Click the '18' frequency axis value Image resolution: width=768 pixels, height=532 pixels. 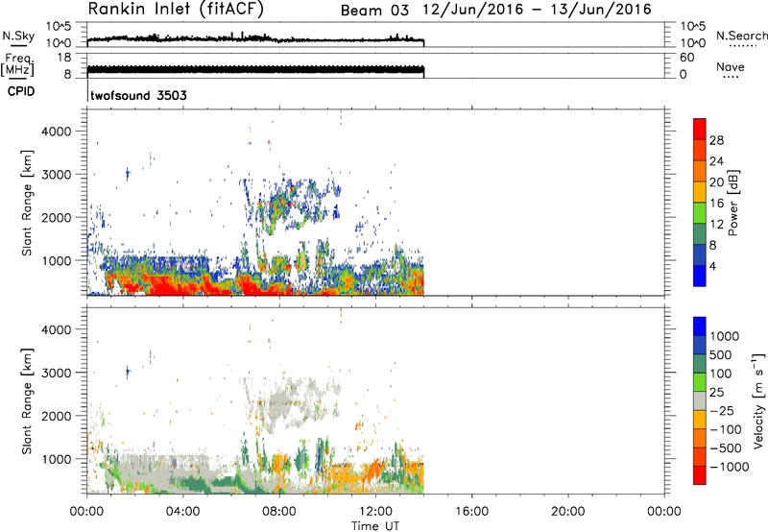pos(64,58)
